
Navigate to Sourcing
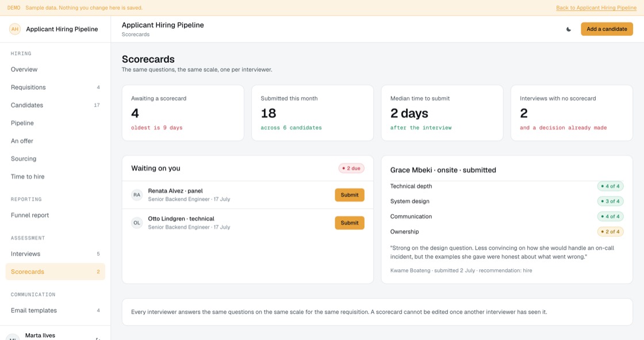(55, 159)
